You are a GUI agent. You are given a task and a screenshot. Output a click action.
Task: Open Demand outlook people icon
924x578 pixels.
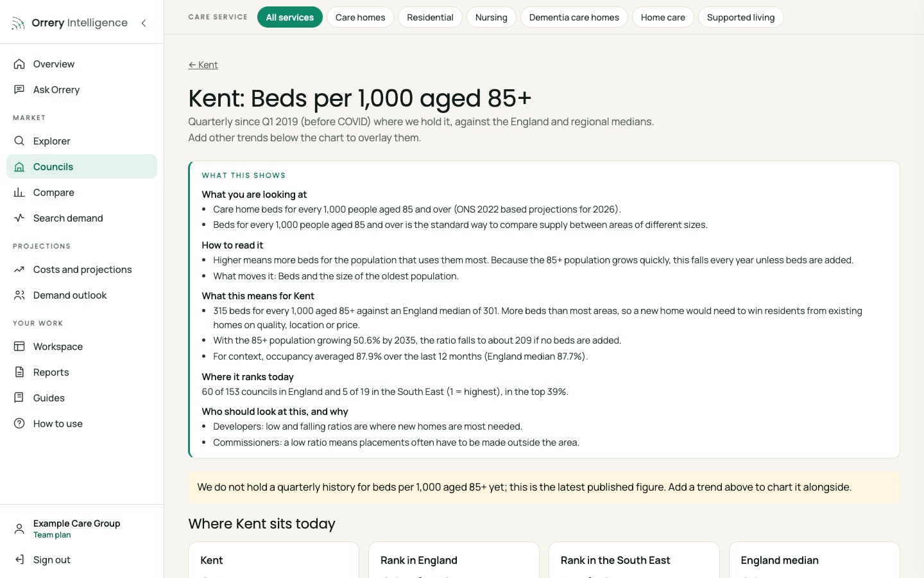point(19,295)
